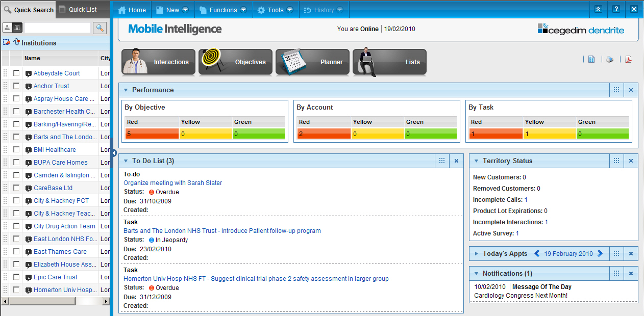The width and height of the screenshot is (644, 316).
Task: Click the printer icon on dashboard
Action: coord(610,60)
